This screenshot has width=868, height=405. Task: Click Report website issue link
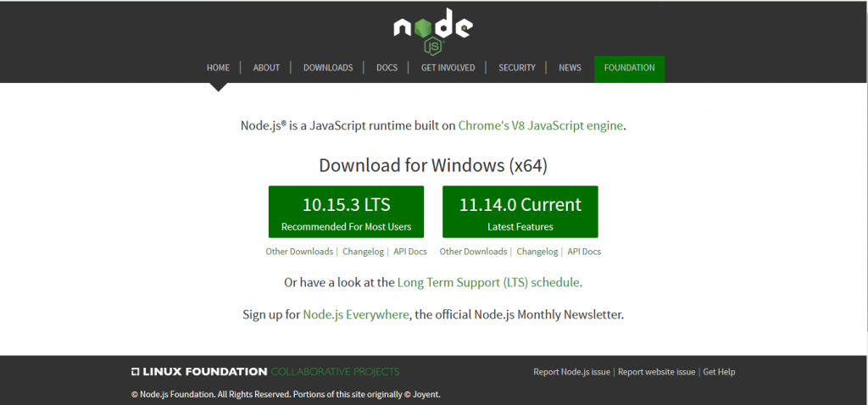point(657,372)
